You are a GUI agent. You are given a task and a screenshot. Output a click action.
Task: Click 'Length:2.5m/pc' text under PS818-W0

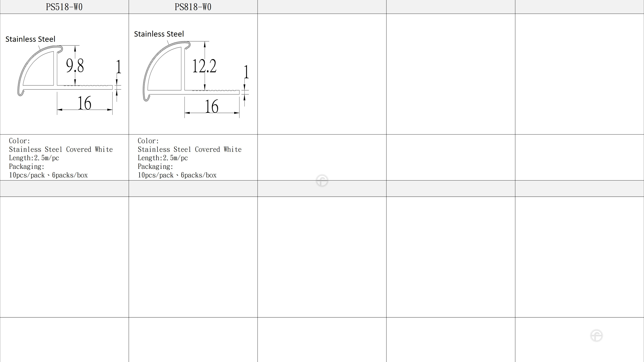pyautogui.click(x=163, y=158)
